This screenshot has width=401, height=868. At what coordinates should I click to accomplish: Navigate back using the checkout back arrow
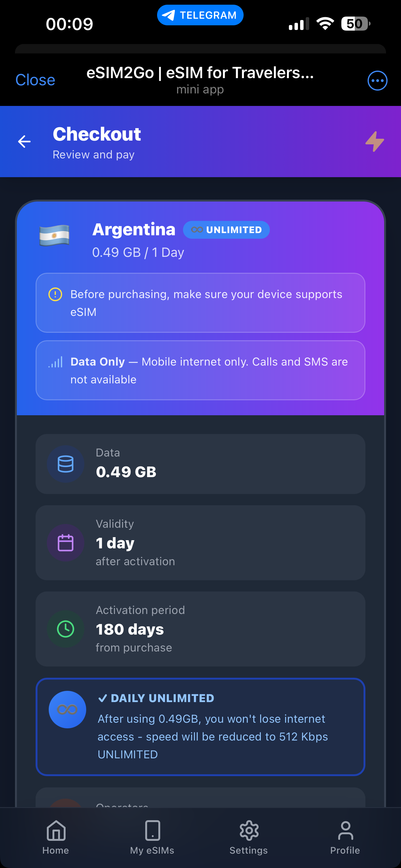(24, 142)
